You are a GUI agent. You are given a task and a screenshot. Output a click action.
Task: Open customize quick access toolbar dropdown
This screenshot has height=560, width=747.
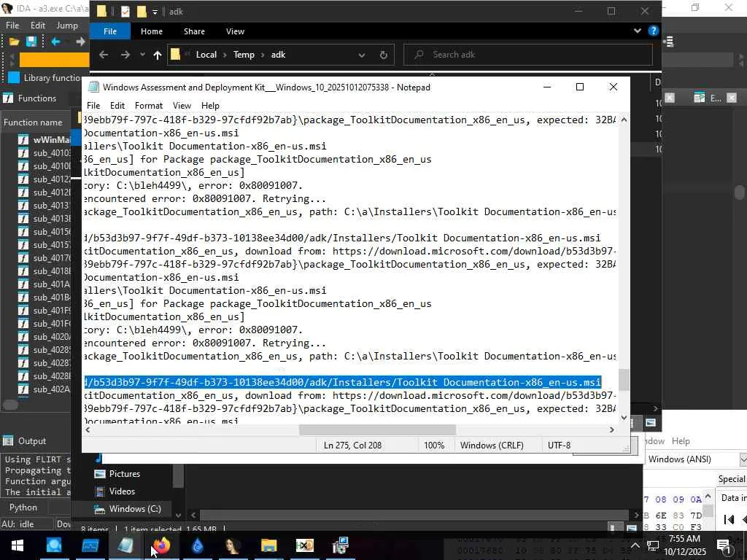(x=155, y=12)
